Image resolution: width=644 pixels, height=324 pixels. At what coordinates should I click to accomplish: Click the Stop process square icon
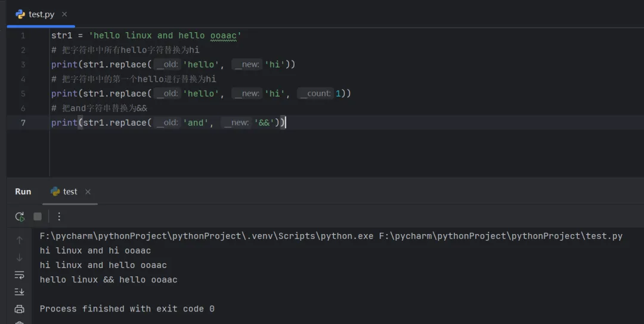[x=38, y=217]
